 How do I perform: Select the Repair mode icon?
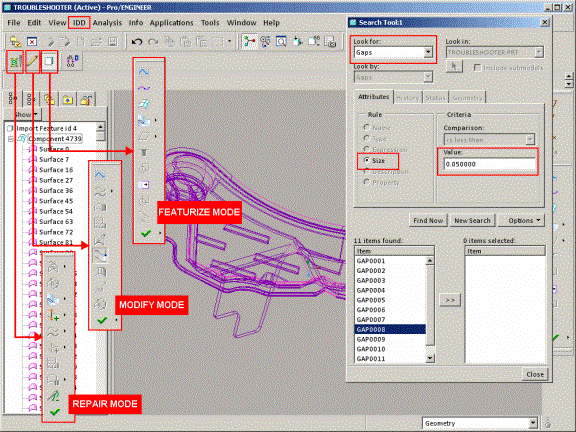tap(15, 61)
